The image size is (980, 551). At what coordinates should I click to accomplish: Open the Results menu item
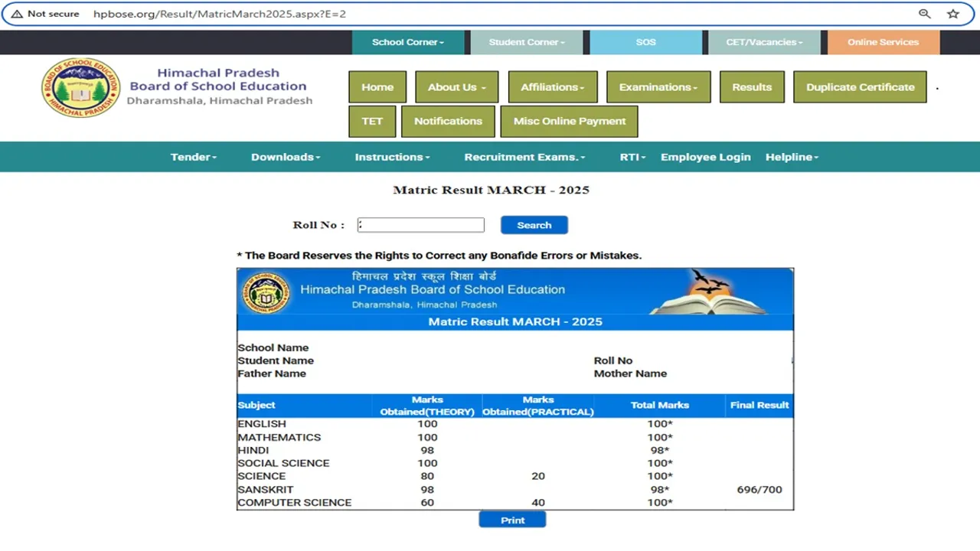752,87
